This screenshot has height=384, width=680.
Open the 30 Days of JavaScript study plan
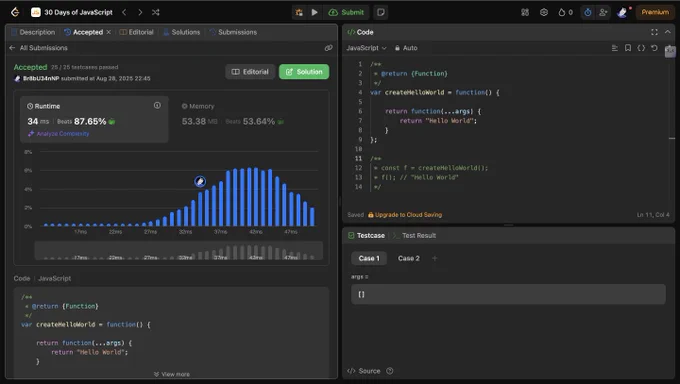point(72,12)
